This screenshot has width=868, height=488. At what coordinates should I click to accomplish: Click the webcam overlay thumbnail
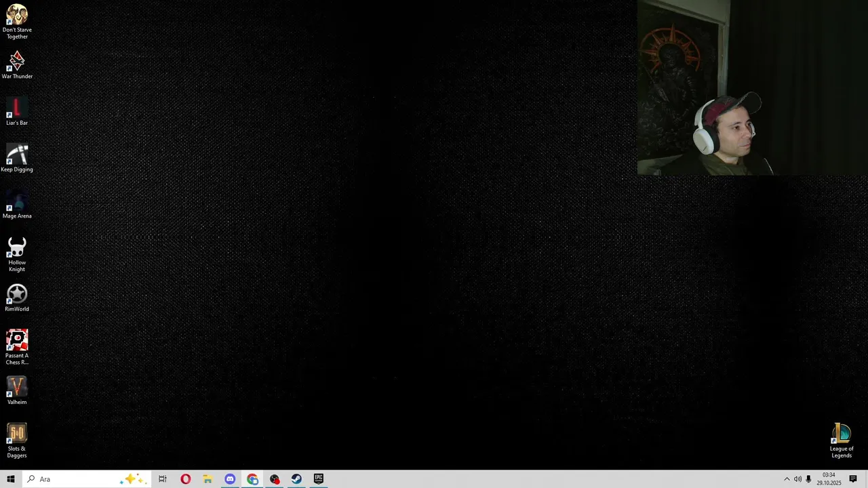752,87
